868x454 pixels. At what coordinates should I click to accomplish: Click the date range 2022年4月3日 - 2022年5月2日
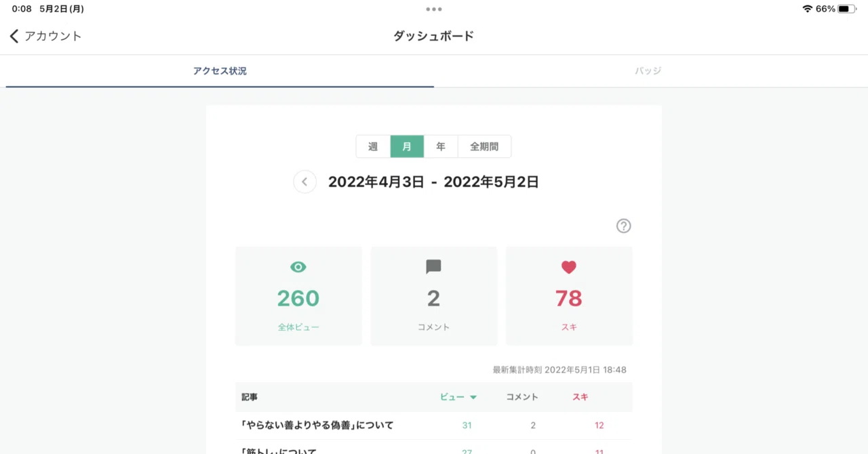point(433,182)
